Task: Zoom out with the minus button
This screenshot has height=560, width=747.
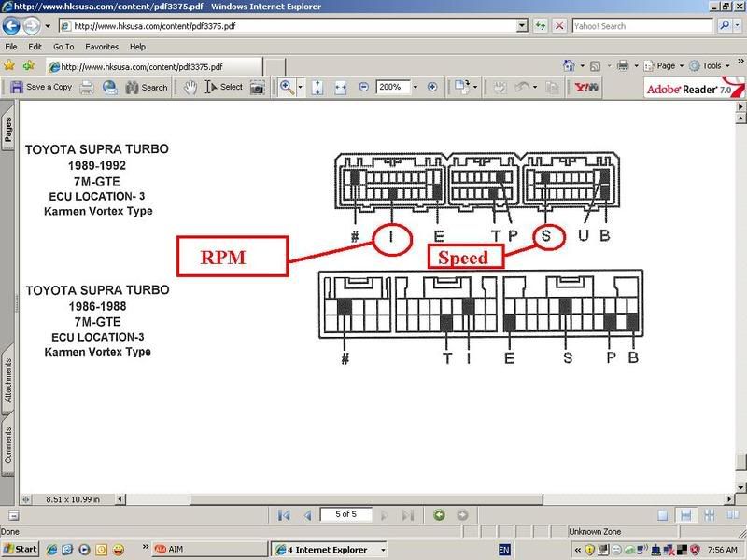Action: click(363, 87)
